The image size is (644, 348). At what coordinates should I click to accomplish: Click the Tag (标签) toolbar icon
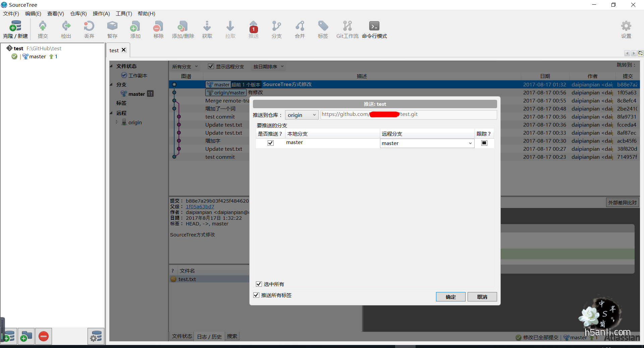tap(323, 29)
